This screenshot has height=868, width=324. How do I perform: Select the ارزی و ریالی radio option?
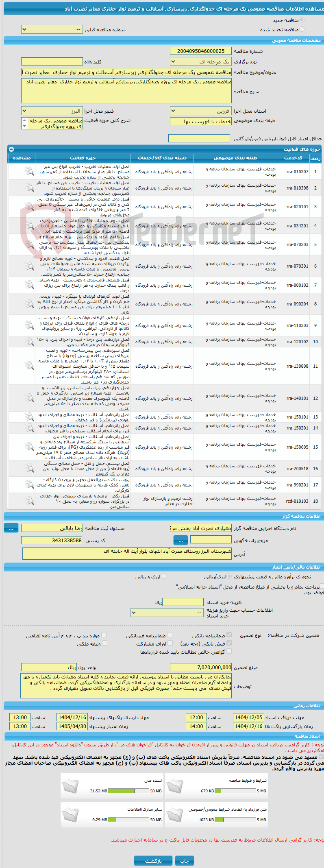click(x=163, y=576)
